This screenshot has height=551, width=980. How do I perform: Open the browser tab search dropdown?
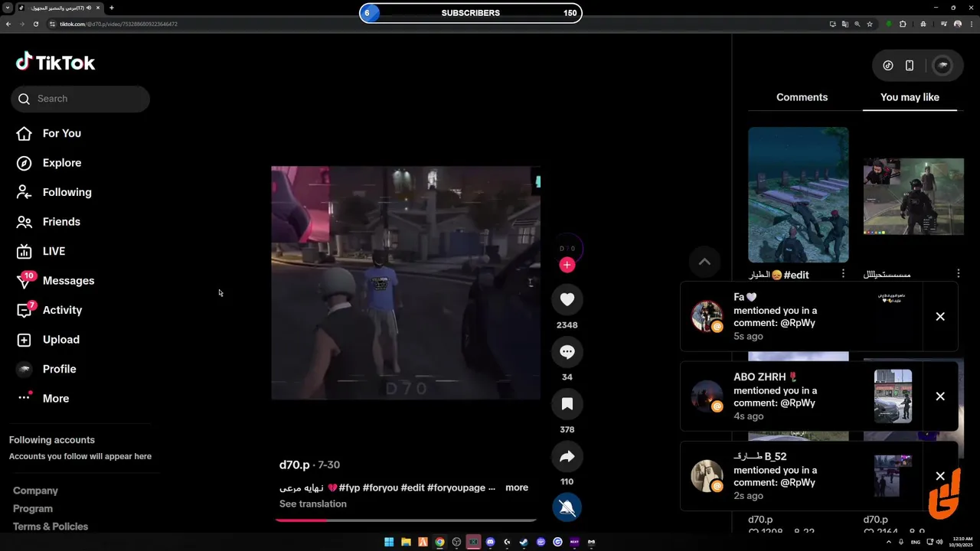coord(8,8)
